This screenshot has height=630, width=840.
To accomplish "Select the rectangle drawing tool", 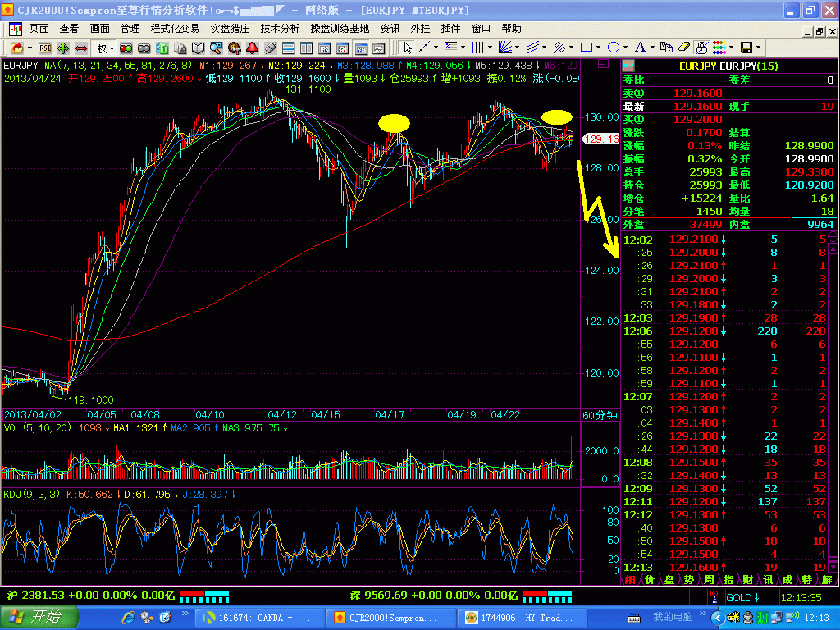I will click(x=587, y=48).
